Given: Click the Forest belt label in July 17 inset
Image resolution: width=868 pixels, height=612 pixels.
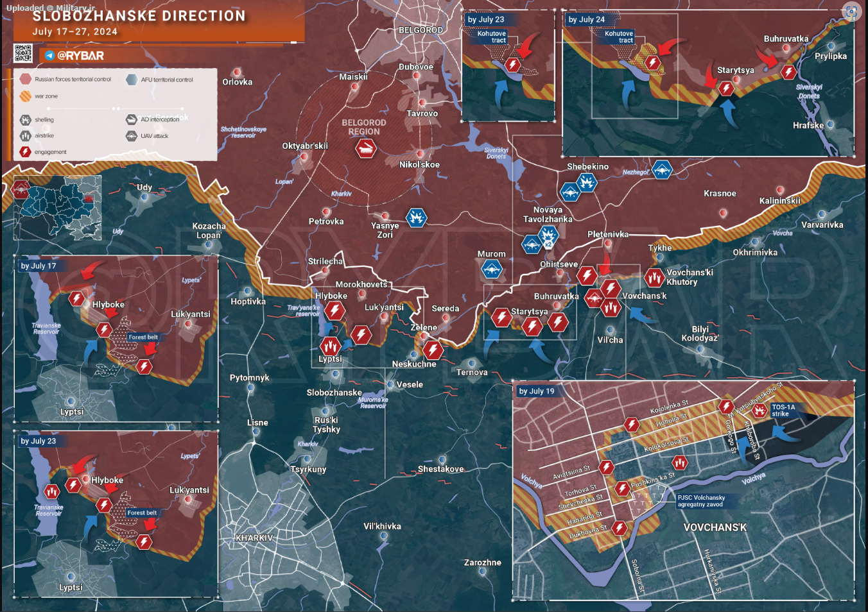Looking at the screenshot, I should [x=143, y=337].
